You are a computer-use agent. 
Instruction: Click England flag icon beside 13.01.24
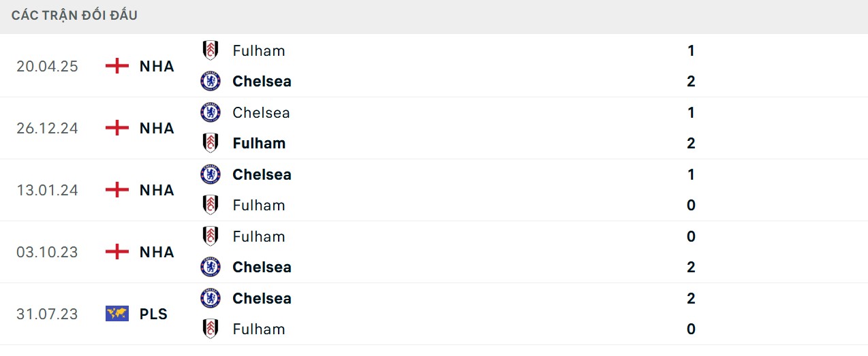click(x=117, y=190)
